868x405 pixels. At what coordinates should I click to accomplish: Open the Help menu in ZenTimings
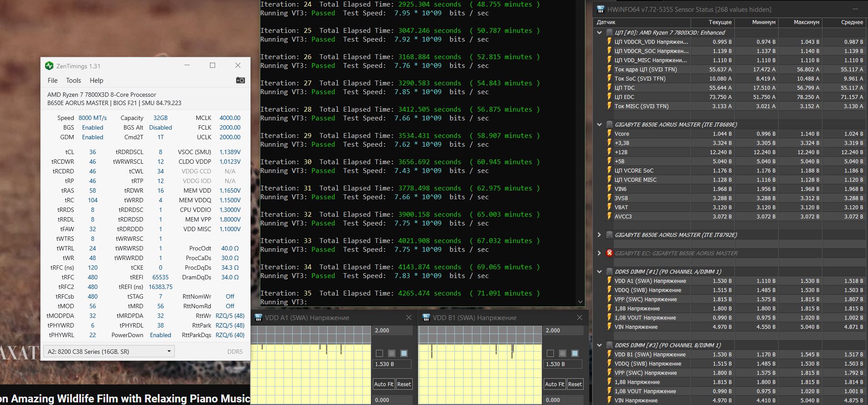96,81
